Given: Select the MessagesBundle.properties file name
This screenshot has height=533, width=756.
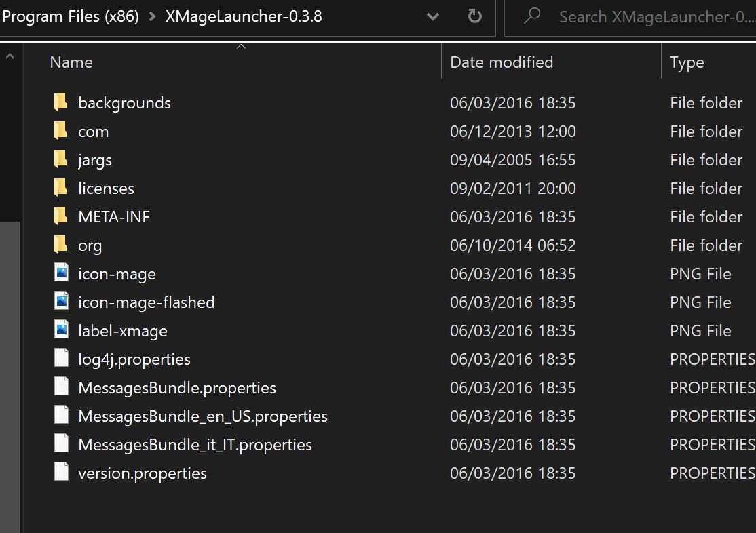Looking at the screenshot, I should tap(177, 388).
